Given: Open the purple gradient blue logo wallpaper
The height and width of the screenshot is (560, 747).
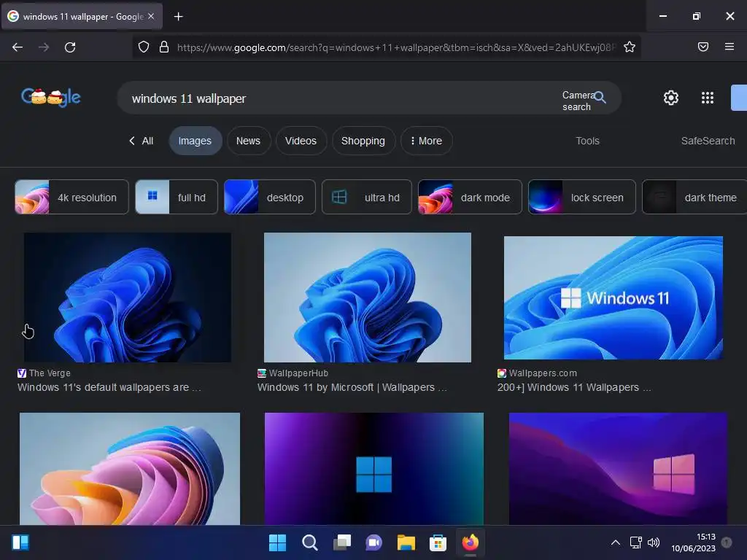Looking at the screenshot, I should [374, 469].
